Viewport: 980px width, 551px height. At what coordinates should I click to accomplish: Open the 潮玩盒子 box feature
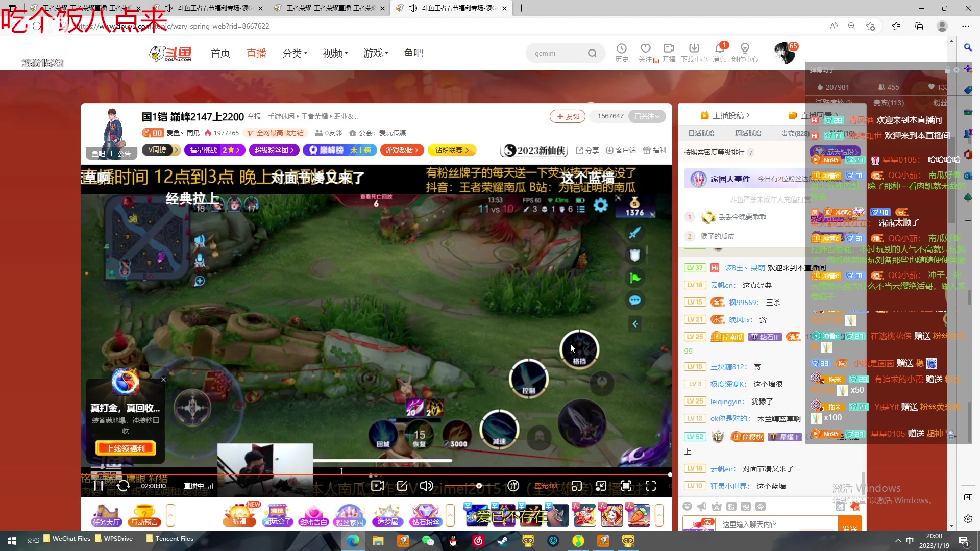click(277, 515)
